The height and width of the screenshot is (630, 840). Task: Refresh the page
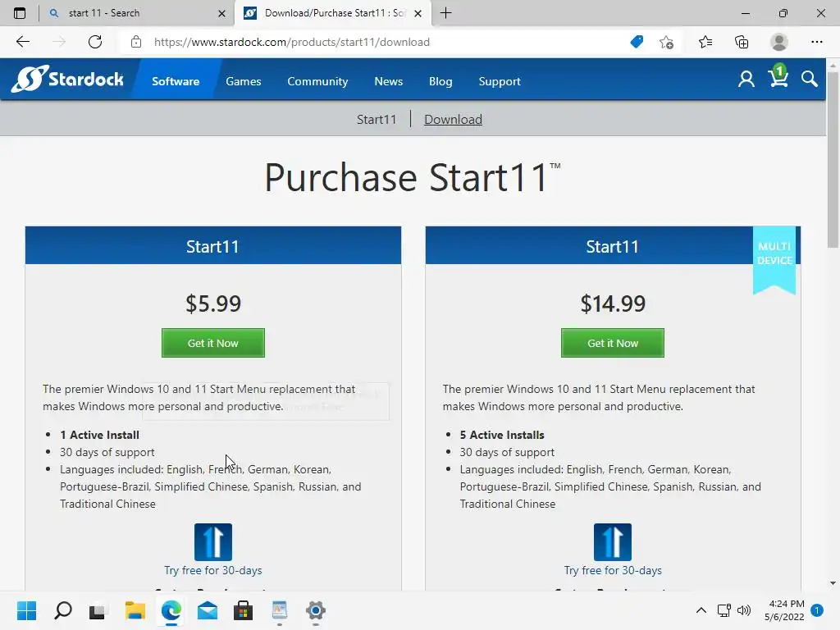(95, 42)
